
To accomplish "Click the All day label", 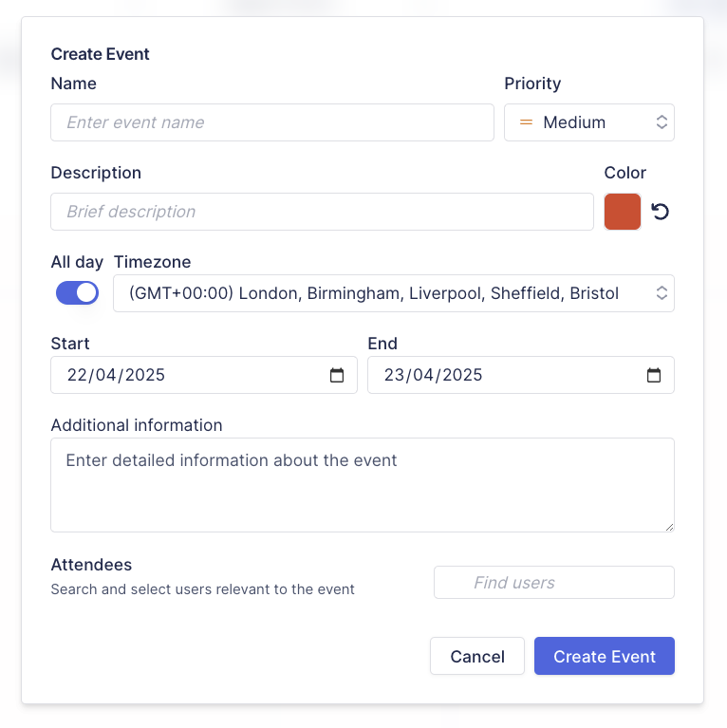I will pos(77,262).
